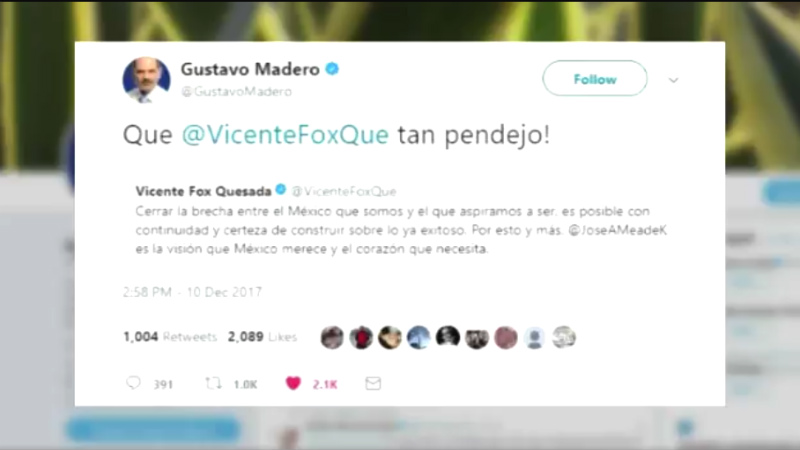
Task: Click the reply speech bubble icon
Action: (x=133, y=383)
